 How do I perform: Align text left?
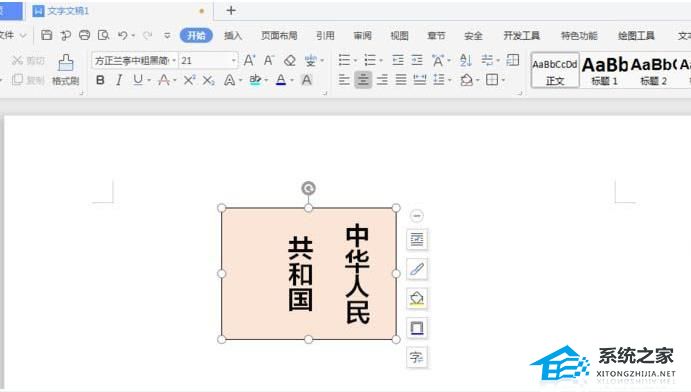click(x=344, y=80)
